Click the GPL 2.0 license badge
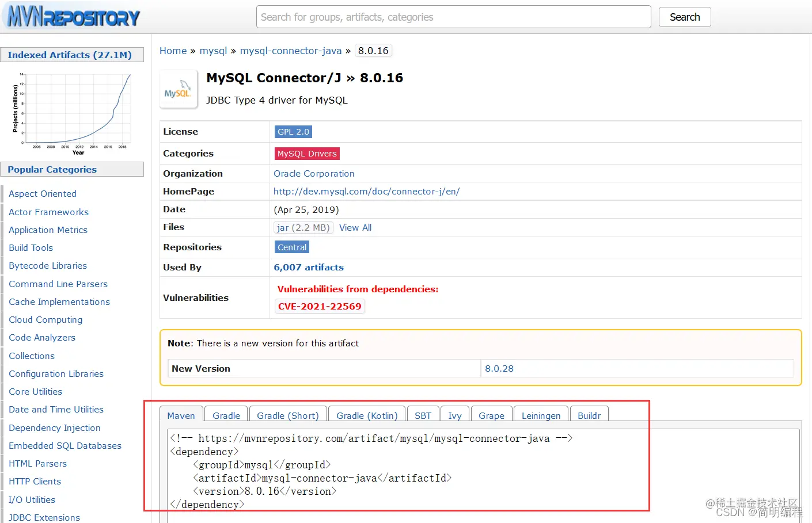Viewport: 812px width, 523px height. click(293, 132)
